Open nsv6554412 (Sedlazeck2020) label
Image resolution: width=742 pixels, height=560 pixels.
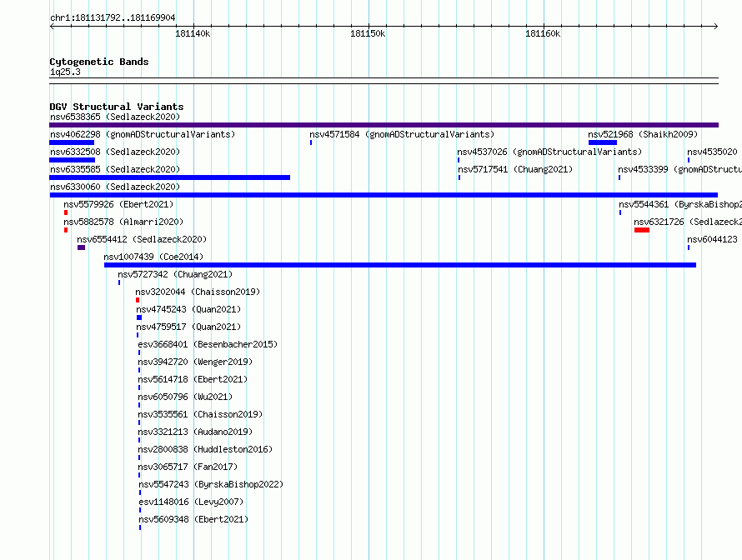coord(142,239)
